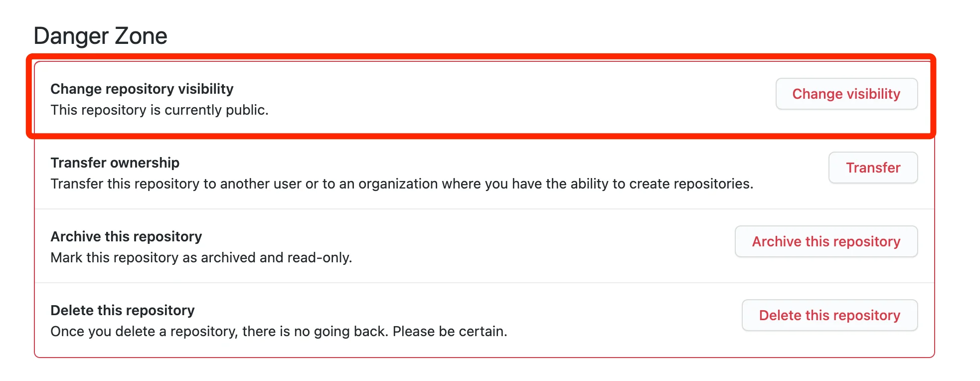
Task: Click the Archive this repository button
Action: (x=825, y=241)
